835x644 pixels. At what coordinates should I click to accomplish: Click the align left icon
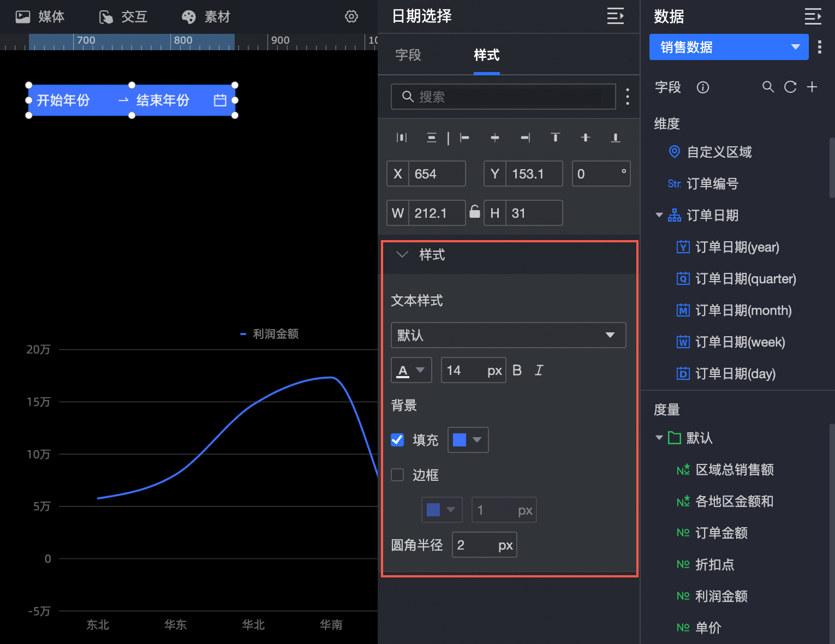tap(465, 138)
